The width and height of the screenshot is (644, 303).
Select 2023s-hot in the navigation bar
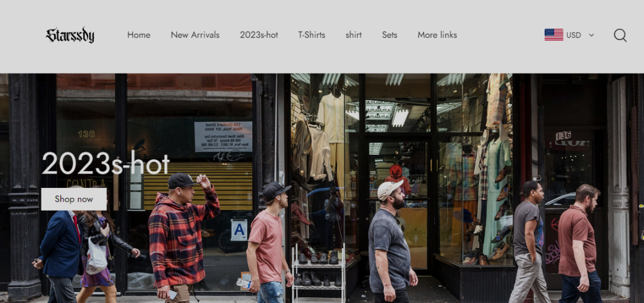coord(258,35)
